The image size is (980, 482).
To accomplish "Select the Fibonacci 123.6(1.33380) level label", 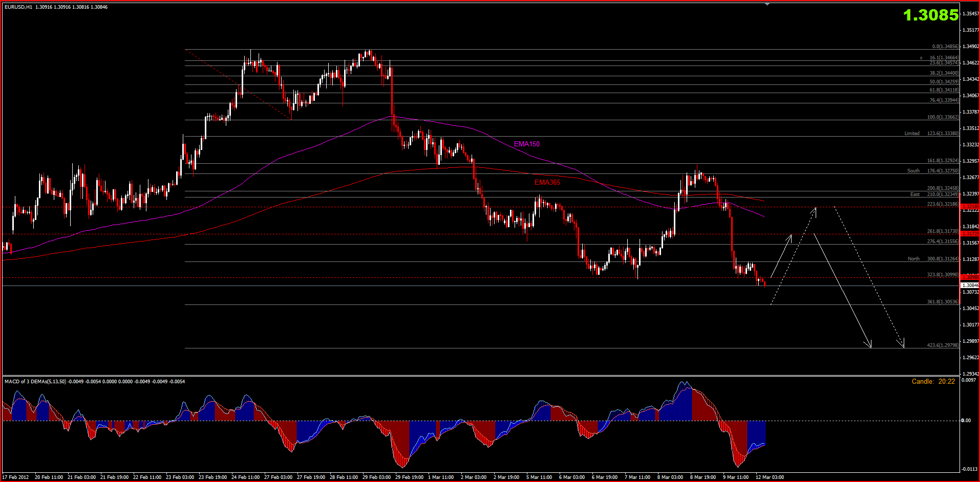I will click(943, 134).
